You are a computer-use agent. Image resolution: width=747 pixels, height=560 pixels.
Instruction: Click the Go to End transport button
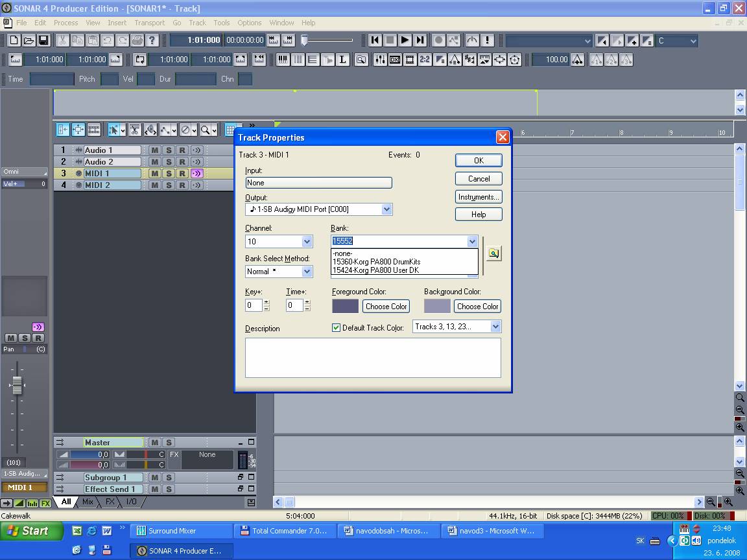click(x=420, y=40)
